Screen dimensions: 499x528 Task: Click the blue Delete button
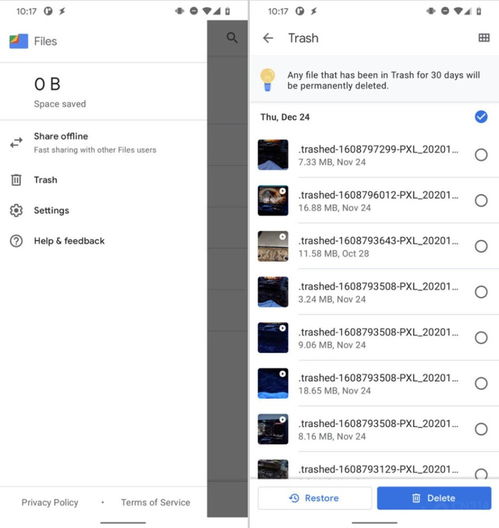tap(434, 498)
